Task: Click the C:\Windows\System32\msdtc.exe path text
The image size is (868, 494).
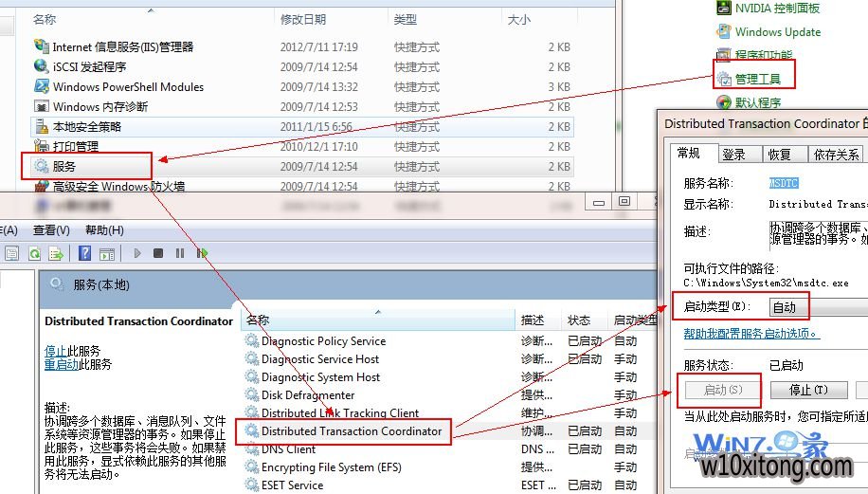Action: (767, 283)
